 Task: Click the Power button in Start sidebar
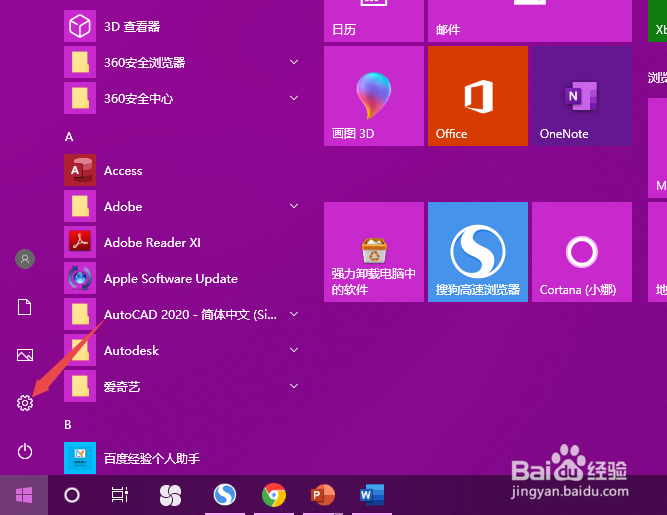click(25, 451)
